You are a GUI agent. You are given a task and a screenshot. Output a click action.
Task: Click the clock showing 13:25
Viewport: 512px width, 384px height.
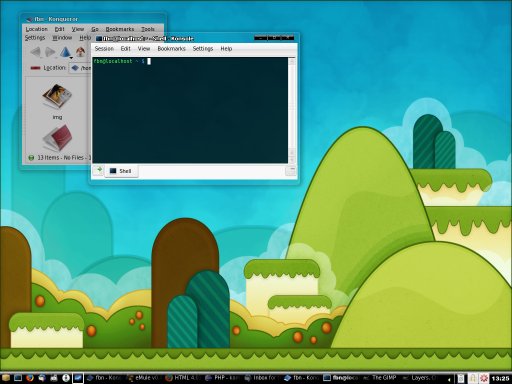(500, 379)
